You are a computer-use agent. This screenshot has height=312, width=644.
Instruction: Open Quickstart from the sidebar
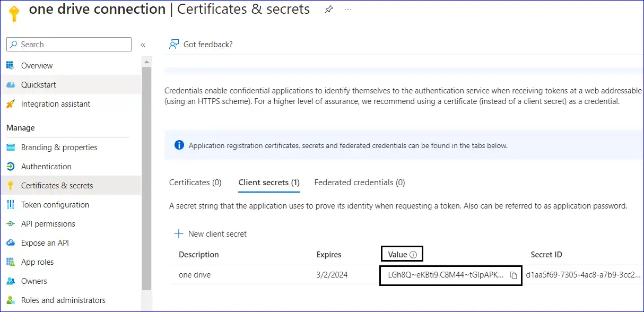38,85
